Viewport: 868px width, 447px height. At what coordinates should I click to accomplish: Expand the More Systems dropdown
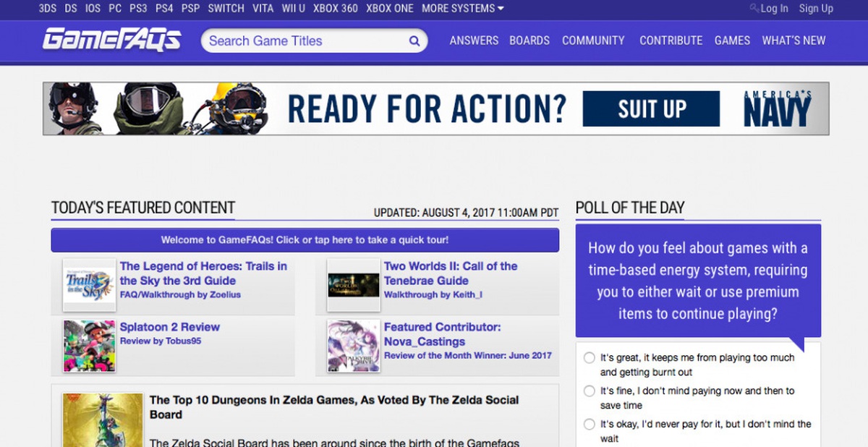tap(463, 9)
